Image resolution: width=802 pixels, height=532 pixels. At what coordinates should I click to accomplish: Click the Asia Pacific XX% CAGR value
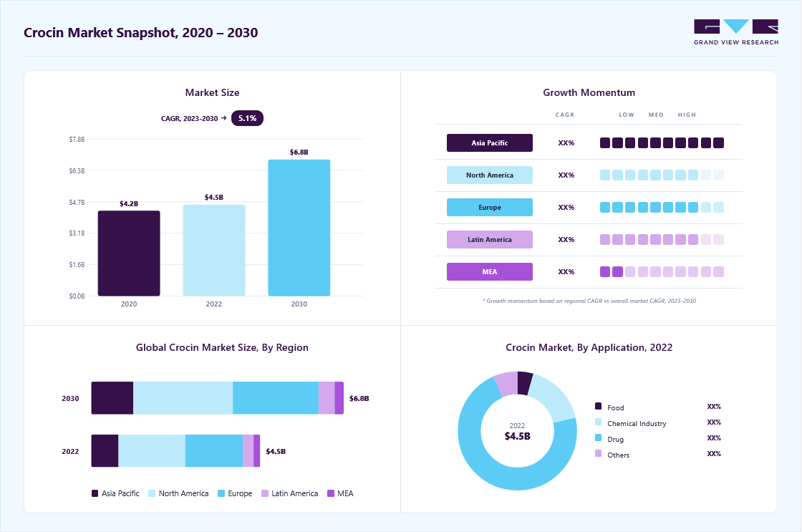(x=566, y=142)
